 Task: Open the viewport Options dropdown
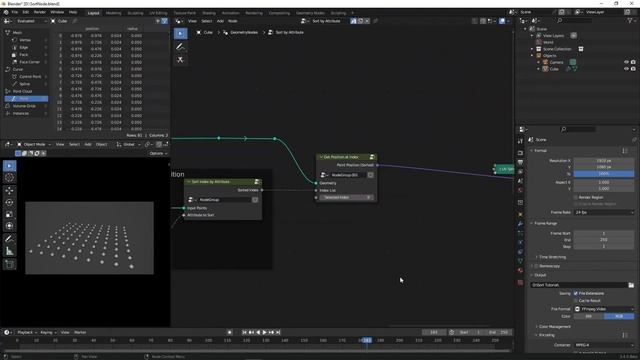click(158, 153)
